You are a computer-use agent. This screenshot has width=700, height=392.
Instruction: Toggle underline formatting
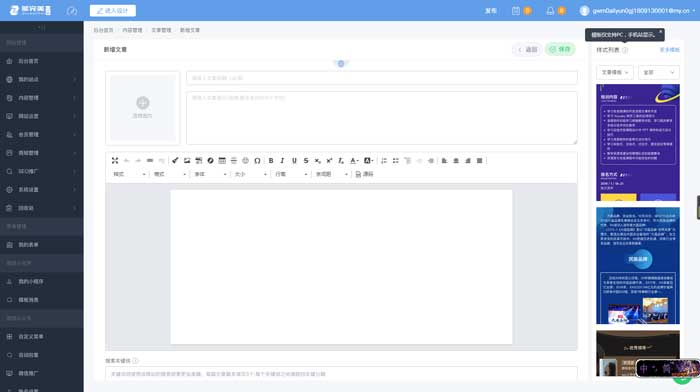click(294, 161)
